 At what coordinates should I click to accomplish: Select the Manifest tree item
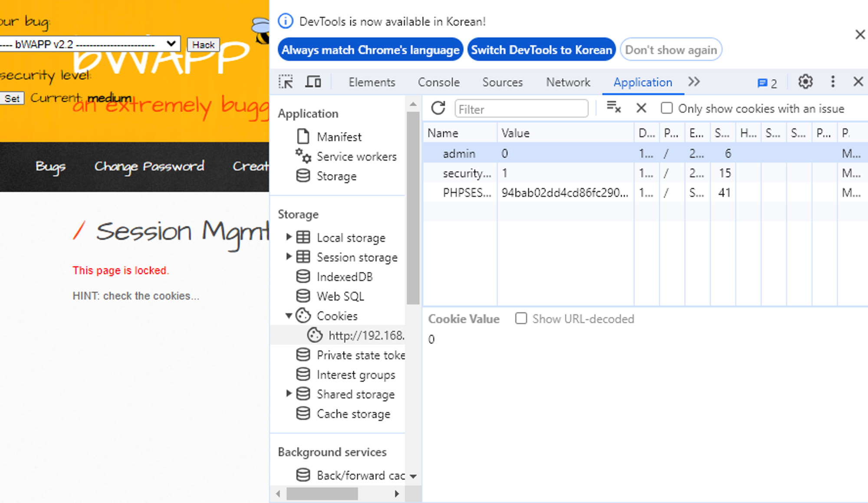(x=339, y=137)
